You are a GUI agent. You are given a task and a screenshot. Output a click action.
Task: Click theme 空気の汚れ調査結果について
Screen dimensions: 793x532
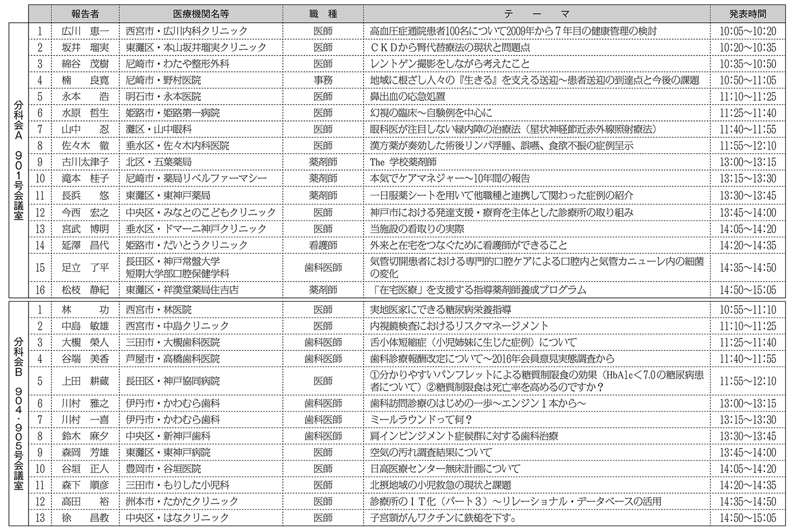pos(431,453)
